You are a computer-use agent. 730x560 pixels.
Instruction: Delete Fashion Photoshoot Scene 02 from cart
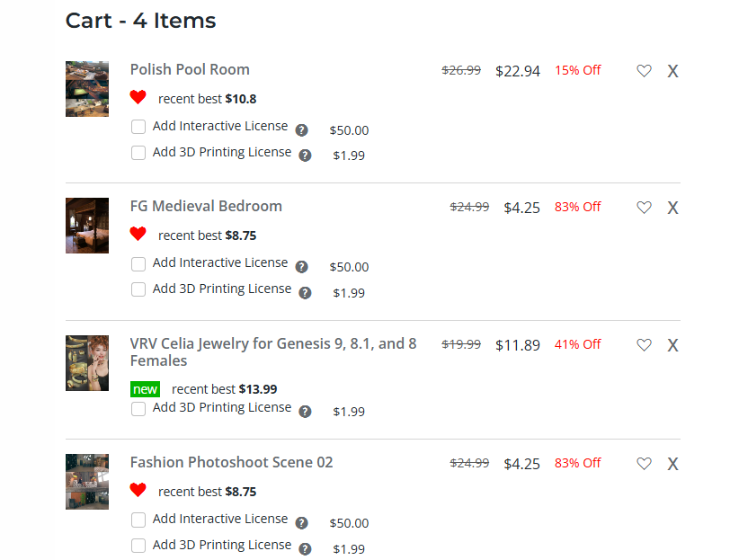coord(672,464)
